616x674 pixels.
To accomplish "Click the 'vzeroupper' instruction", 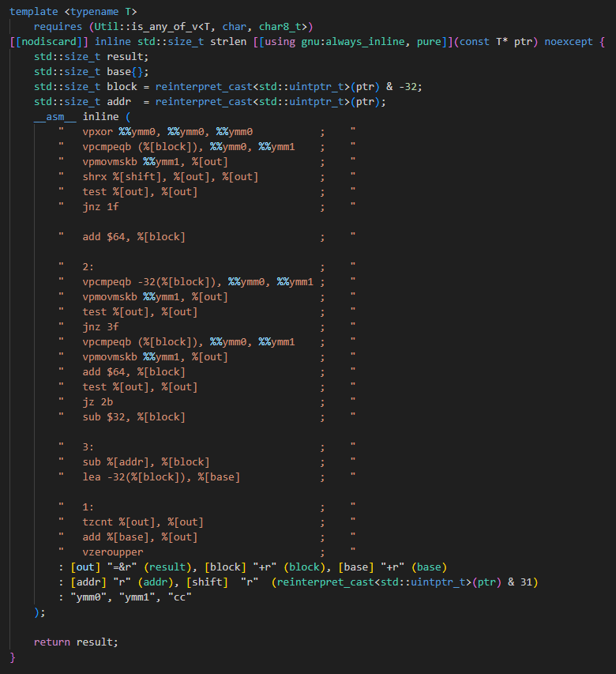I will (113, 552).
